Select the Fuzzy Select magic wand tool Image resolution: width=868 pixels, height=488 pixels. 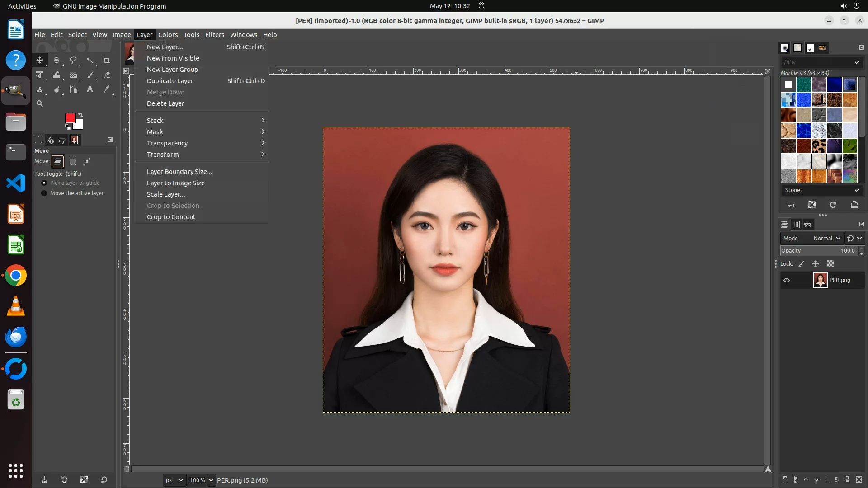[x=90, y=60]
